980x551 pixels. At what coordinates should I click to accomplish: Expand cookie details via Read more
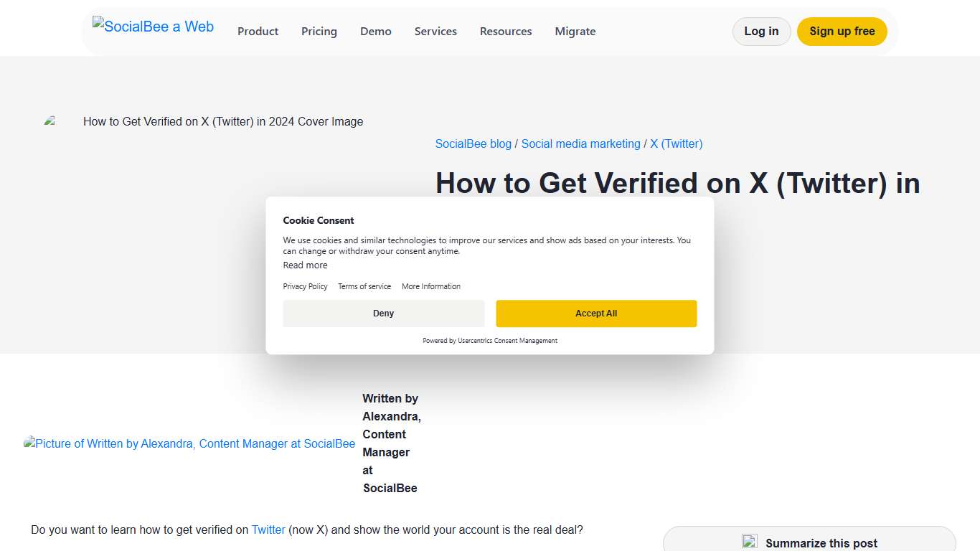pyautogui.click(x=305, y=265)
